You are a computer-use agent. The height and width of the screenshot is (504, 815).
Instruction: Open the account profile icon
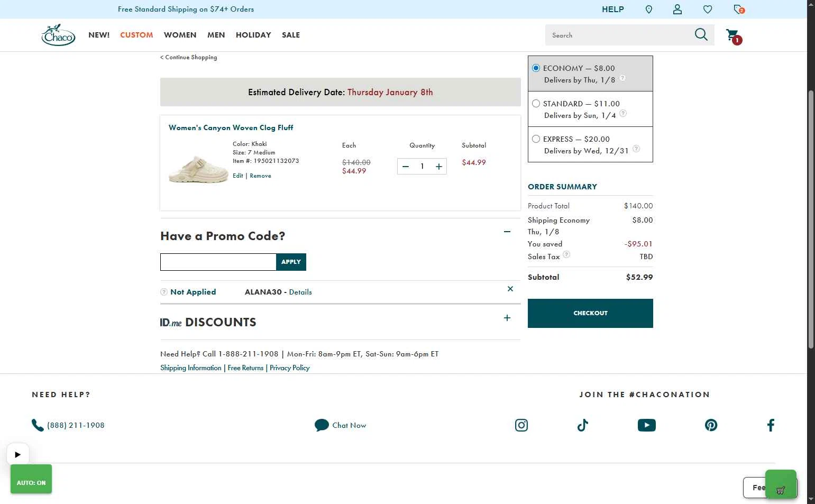coord(677,10)
